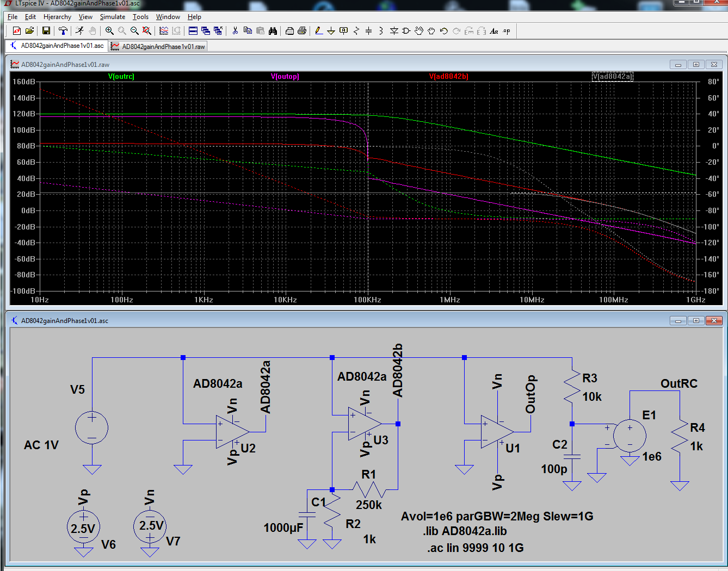This screenshot has height=571, width=728.
Task: Click the Find binoculars icon
Action: tap(273, 31)
